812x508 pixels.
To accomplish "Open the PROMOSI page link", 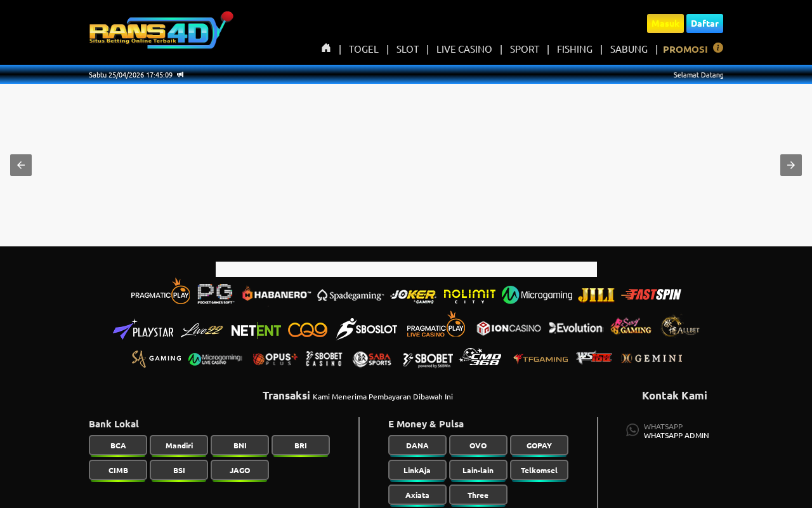I will (685, 49).
